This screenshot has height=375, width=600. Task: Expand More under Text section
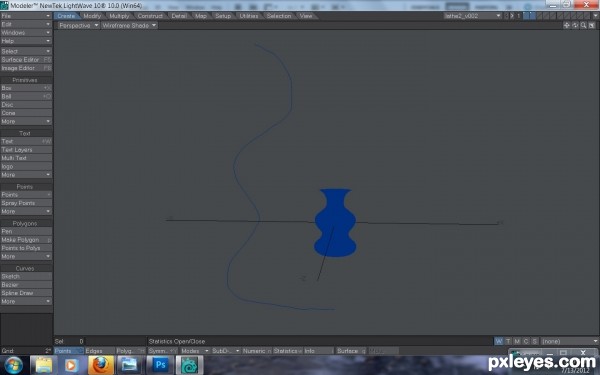(x=26, y=175)
